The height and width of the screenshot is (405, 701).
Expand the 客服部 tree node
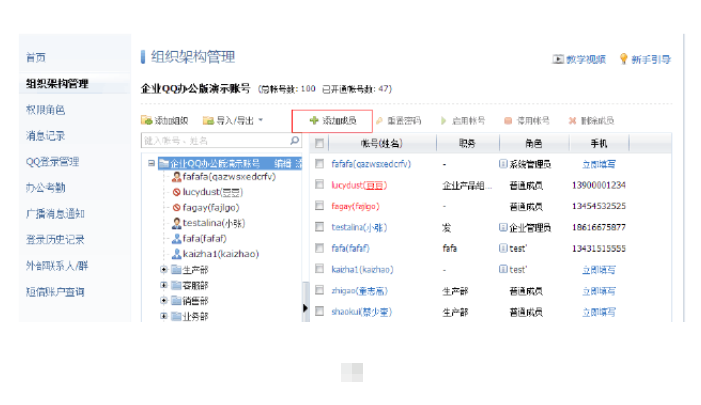point(164,285)
